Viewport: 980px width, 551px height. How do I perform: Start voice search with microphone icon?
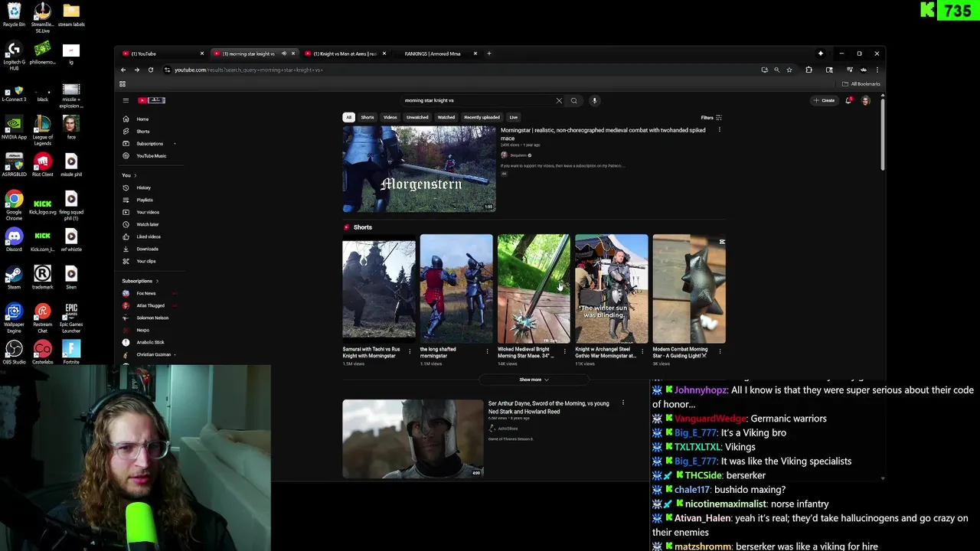coord(594,100)
